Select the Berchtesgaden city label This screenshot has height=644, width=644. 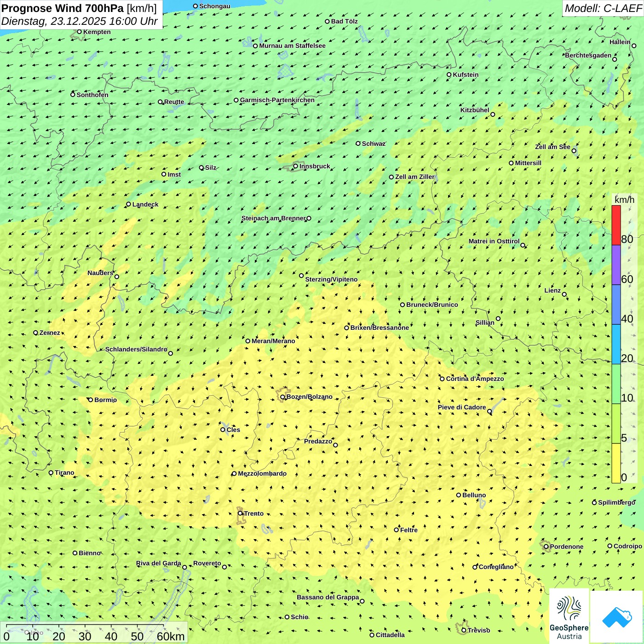tap(588, 55)
